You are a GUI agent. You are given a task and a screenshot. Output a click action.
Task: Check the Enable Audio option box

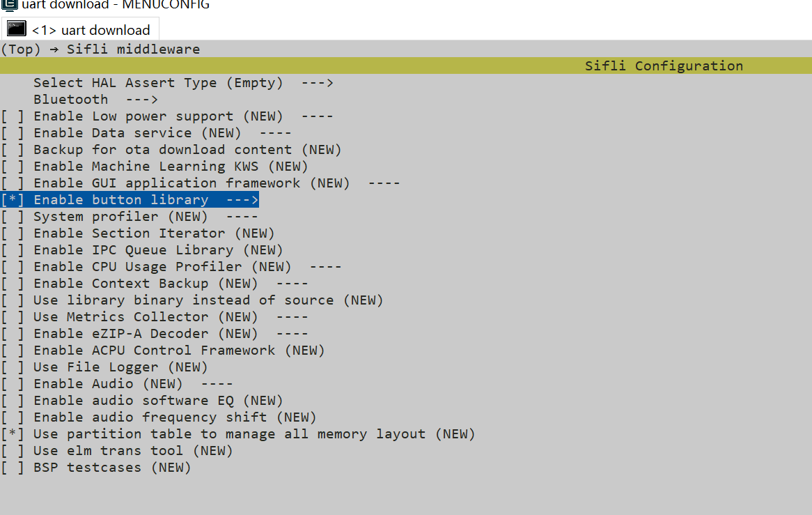point(13,384)
